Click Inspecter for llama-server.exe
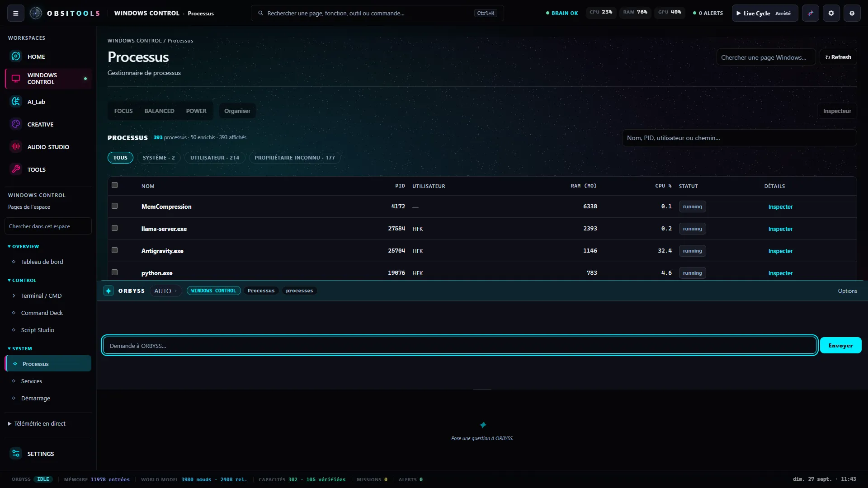The width and height of the screenshot is (868, 488). pyautogui.click(x=780, y=229)
